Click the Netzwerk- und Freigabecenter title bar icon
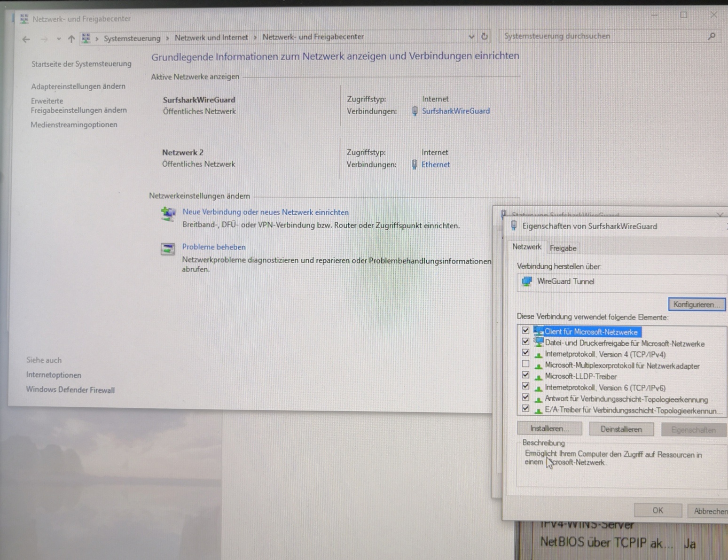This screenshot has height=560, width=728. [24, 19]
